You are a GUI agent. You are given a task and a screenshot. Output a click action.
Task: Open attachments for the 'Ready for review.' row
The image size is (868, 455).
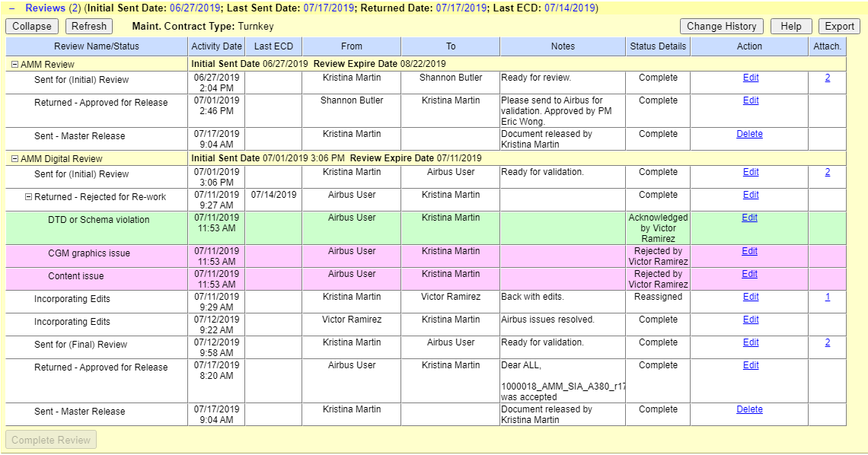(x=828, y=78)
